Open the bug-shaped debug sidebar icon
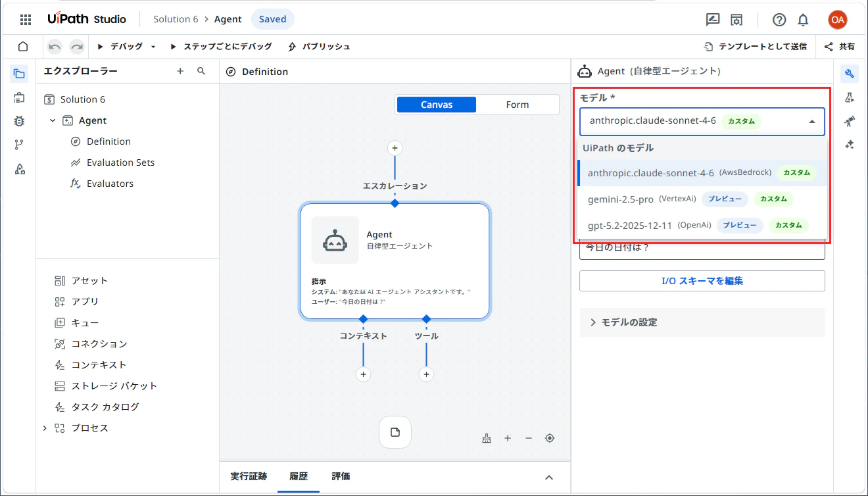 pyautogui.click(x=19, y=121)
